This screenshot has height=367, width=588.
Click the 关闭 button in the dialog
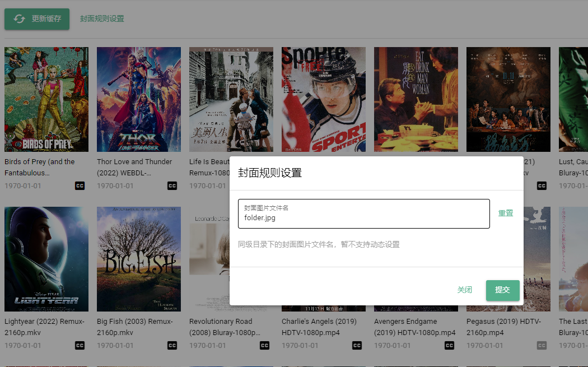coord(465,290)
